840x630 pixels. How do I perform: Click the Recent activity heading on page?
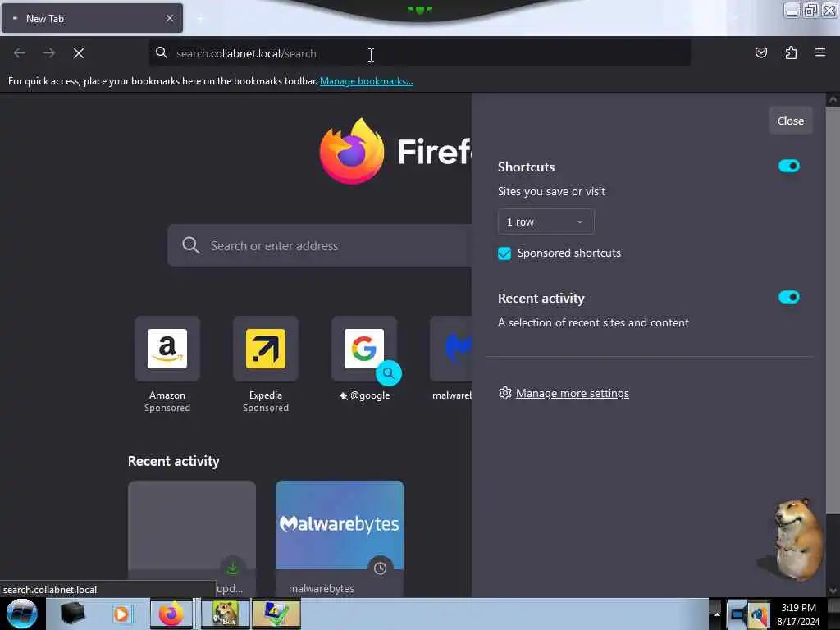(174, 461)
